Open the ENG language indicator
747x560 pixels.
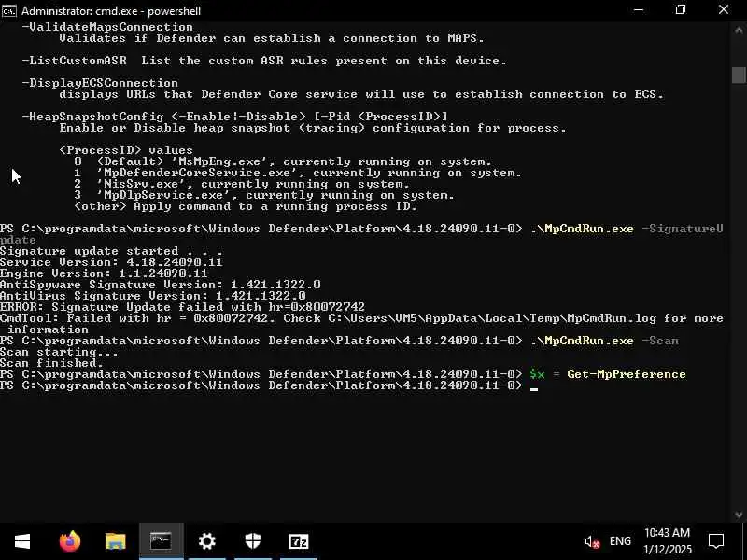tap(620, 541)
